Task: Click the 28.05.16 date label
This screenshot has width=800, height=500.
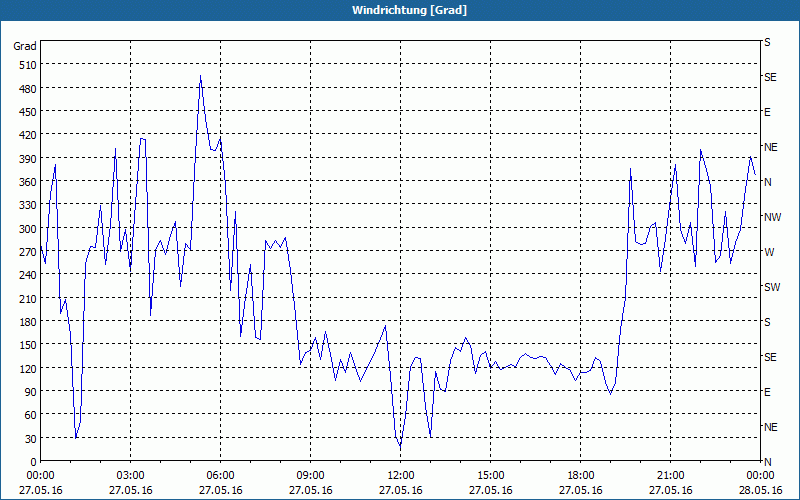Action: tap(760, 490)
